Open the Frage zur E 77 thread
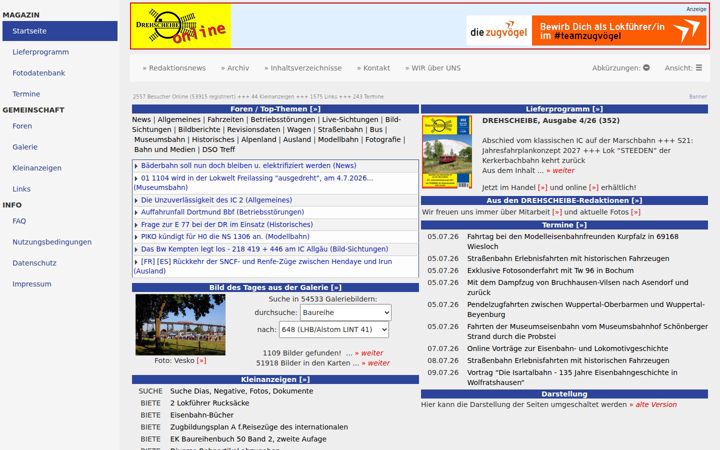Screen dimensions: 720x450 tap(227, 225)
